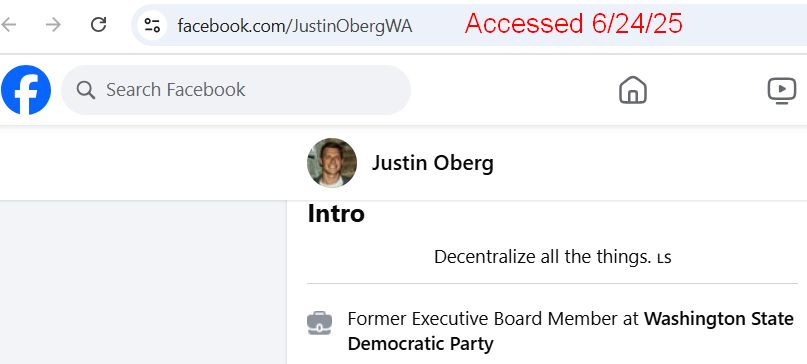Open the site information icon in address bar
807x364 pixels.
[152, 25]
